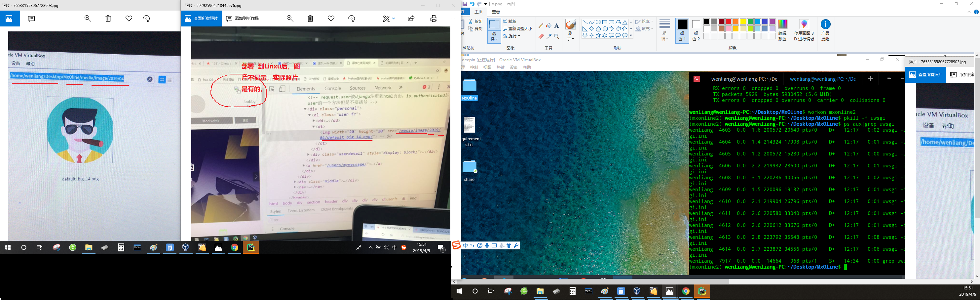Image resolution: width=980 pixels, height=301 pixels.
Task: Switch to 主页 tab in Paint
Action: (x=478, y=12)
